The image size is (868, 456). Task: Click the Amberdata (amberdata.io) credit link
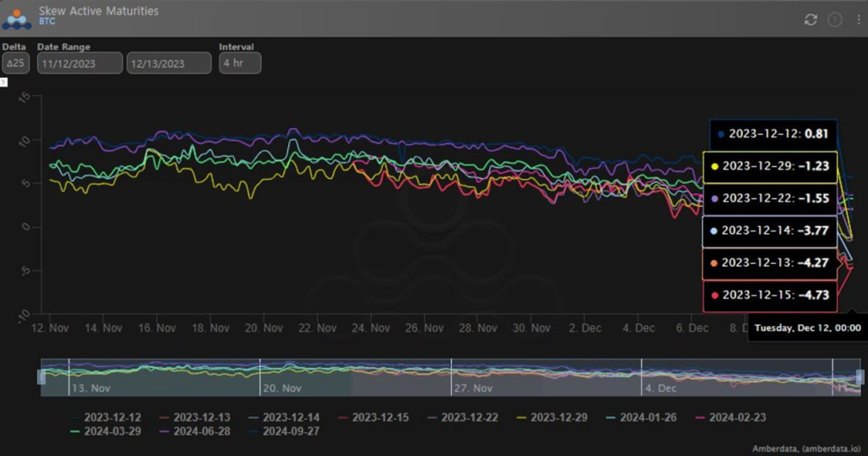pyautogui.click(x=806, y=448)
